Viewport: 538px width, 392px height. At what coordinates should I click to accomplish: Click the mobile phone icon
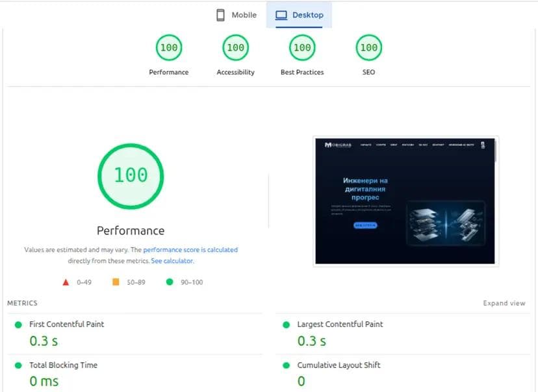click(x=221, y=15)
